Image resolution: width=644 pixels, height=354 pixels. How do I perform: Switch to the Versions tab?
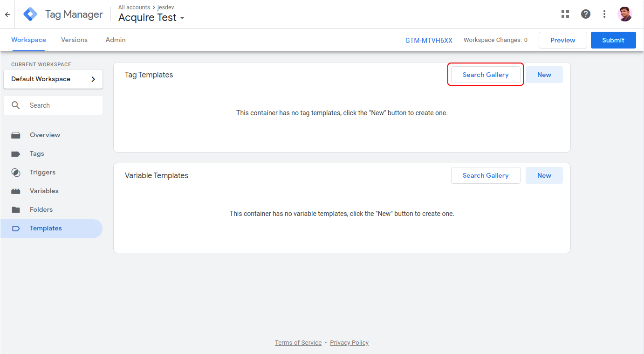point(74,40)
